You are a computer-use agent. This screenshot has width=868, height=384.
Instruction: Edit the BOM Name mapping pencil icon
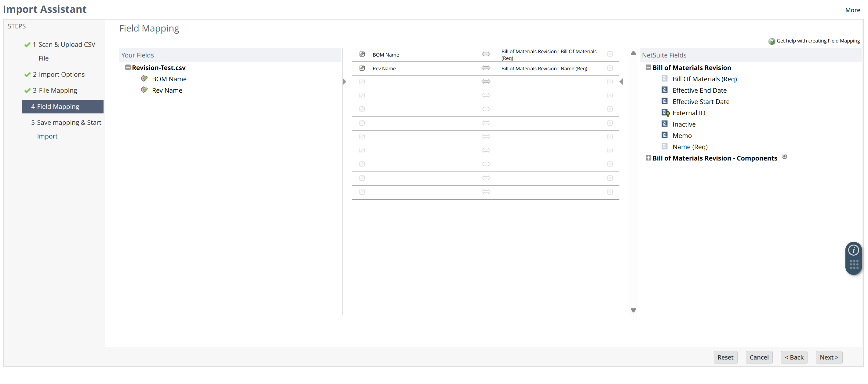pos(362,54)
